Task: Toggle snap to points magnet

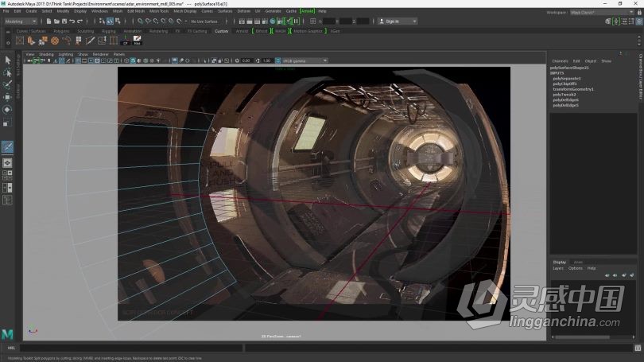Action: click(x=156, y=21)
